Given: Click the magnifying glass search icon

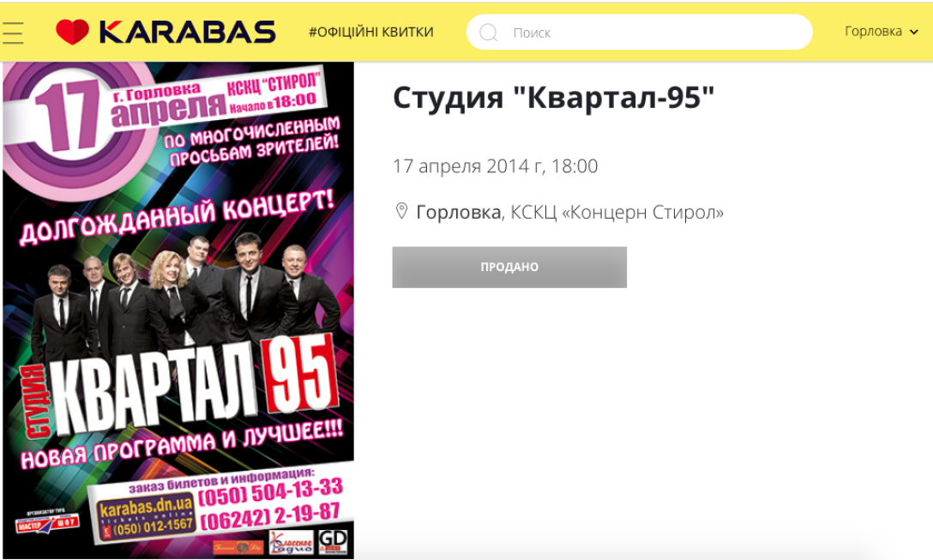Looking at the screenshot, I should click(x=488, y=32).
